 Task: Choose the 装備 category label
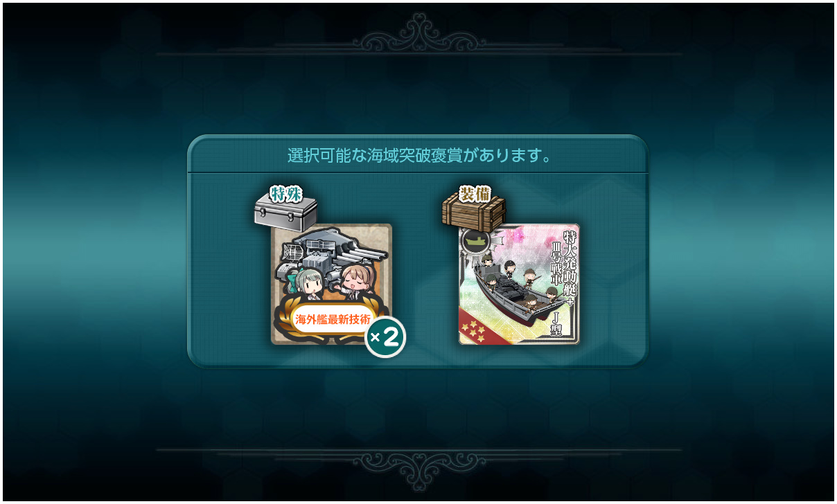pyautogui.click(x=474, y=195)
